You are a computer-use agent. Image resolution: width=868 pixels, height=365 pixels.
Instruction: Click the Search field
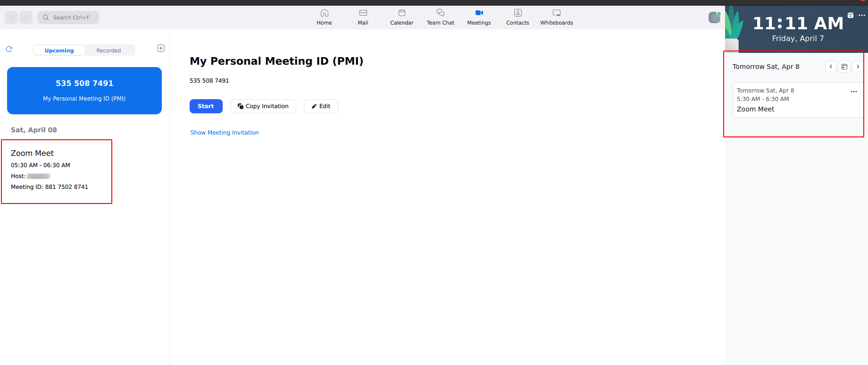coord(68,17)
